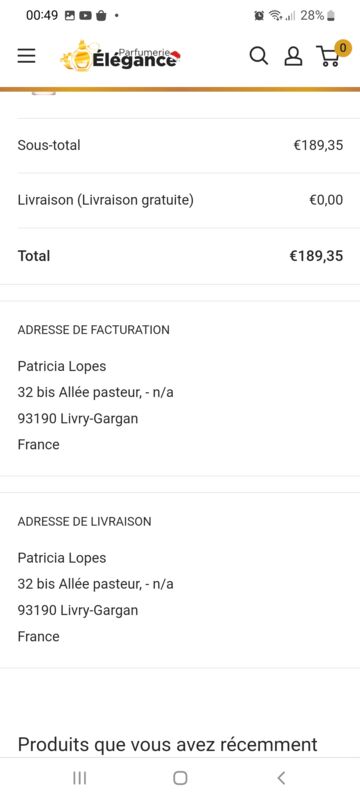The width and height of the screenshot is (360, 800).
Task: Tap the alarm icon in status bar
Action: pyautogui.click(x=259, y=16)
